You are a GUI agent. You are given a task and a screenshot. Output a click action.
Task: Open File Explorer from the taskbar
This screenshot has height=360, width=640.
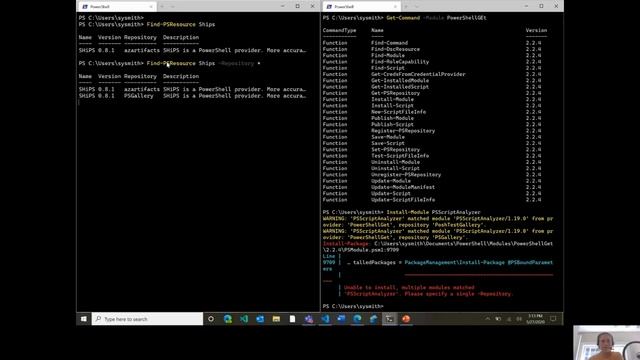click(276, 319)
